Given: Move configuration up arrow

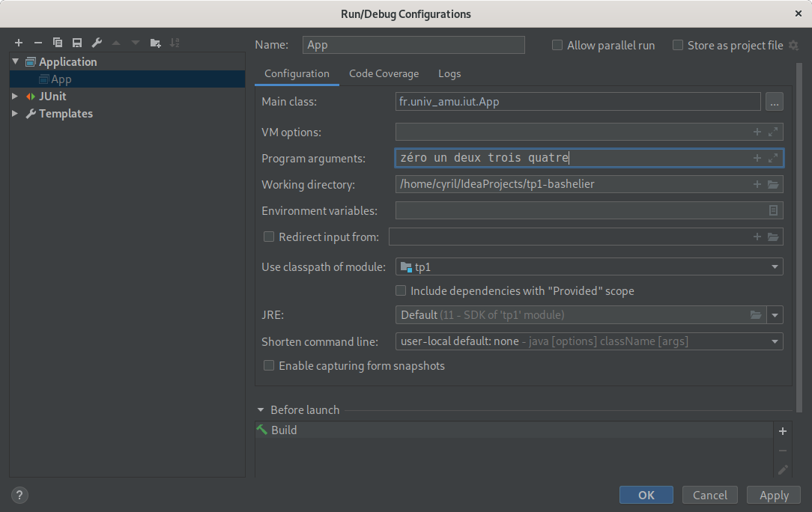Looking at the screenshot, I should [116, 43].
